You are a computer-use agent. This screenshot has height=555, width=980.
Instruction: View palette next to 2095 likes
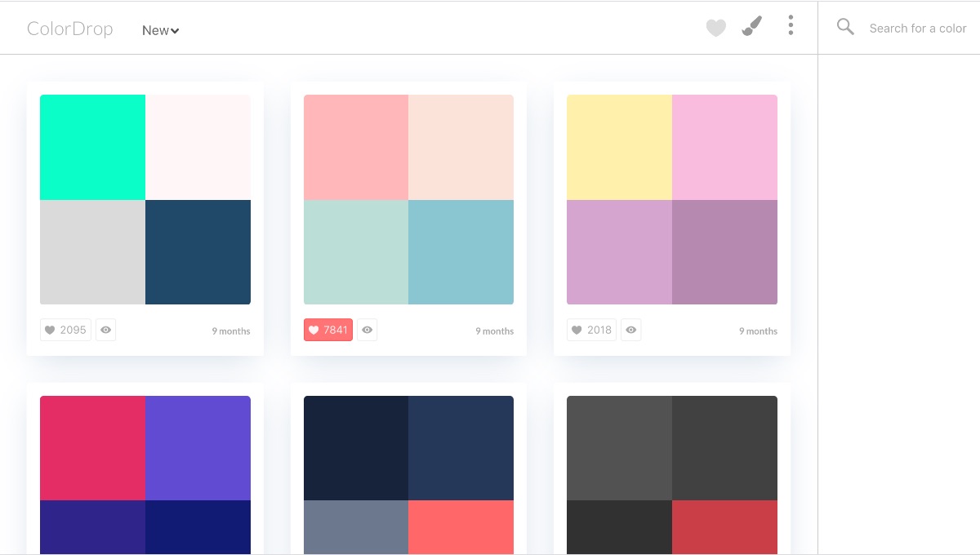tap(105, 330)
